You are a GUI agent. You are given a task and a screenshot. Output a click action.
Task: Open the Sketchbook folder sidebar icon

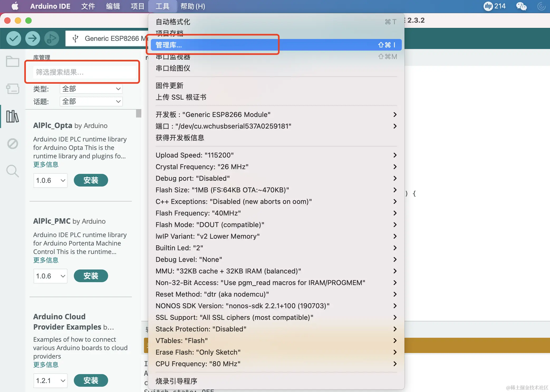[12, 61]
